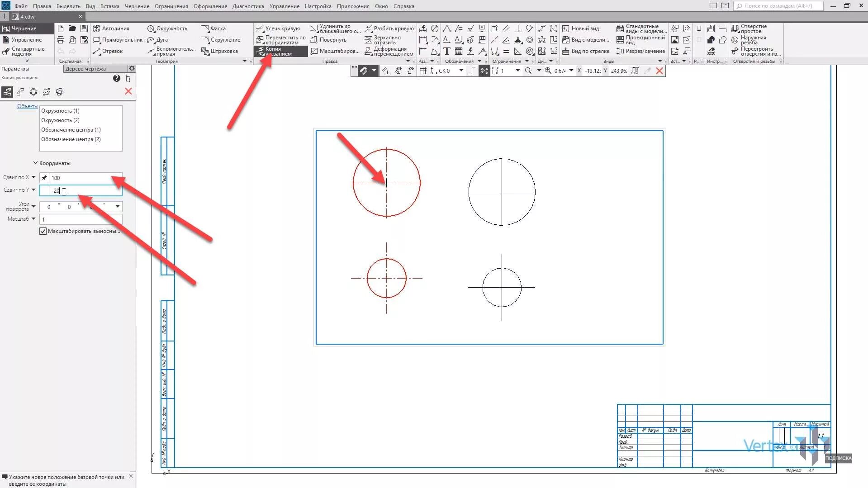Click the Redo arrow icon
The width and height of the screenshot is (868, 488).
72,51
